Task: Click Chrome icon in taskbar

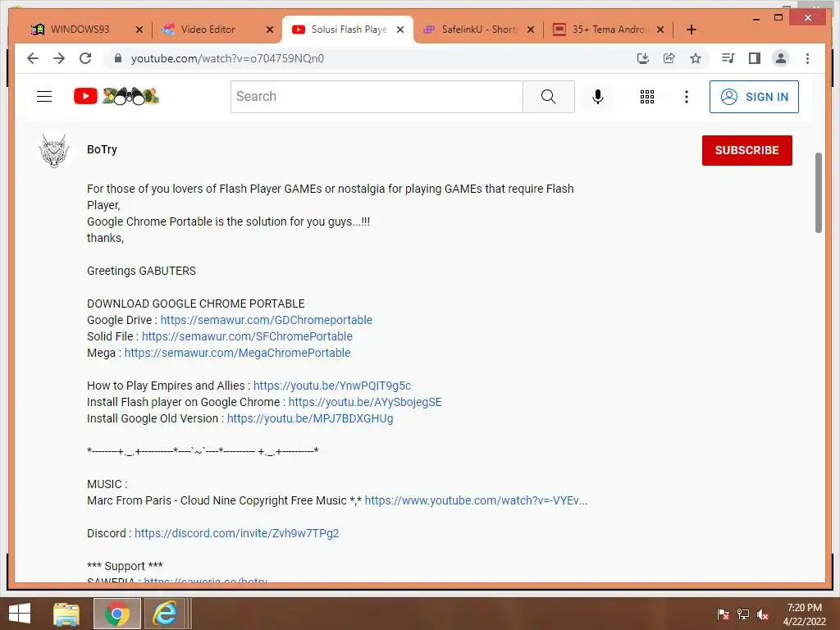Action: 116,614
